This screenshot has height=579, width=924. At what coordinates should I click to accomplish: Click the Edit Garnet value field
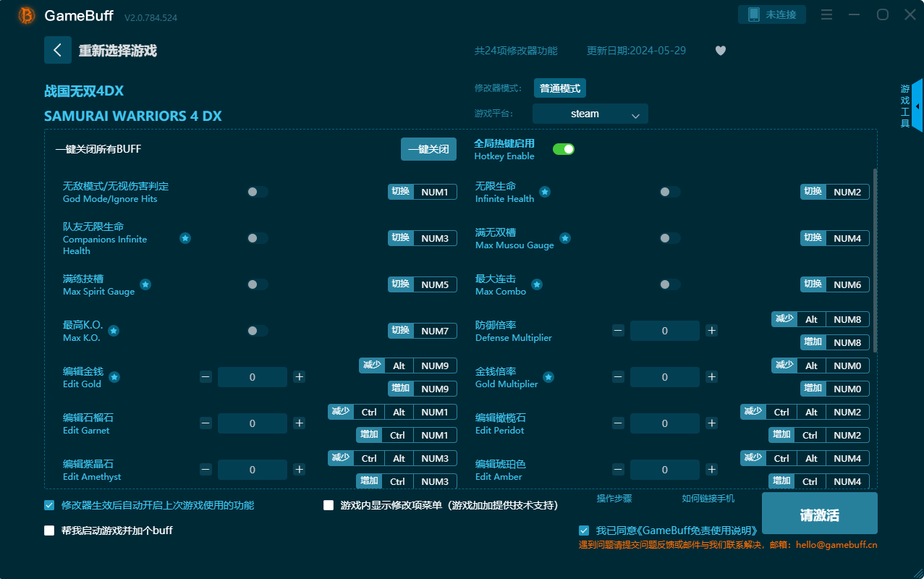[253, 423]
